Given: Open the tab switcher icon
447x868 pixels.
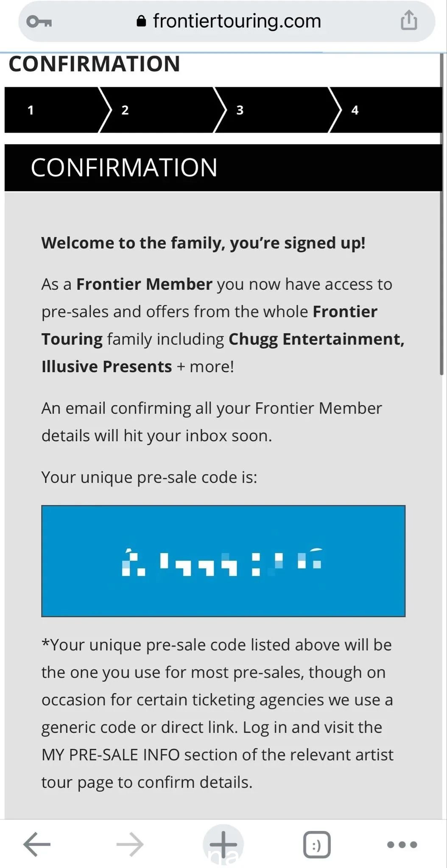Looking at the screenshot, I should [317, 844].
